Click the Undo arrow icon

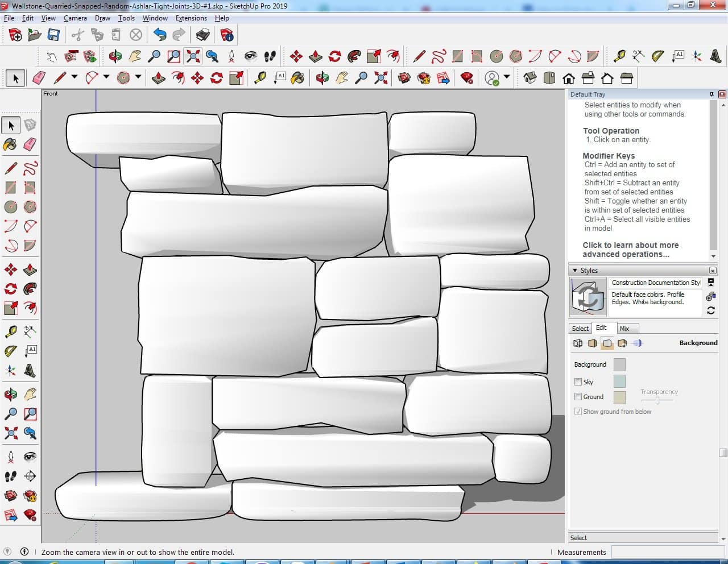tap(160, 35)
